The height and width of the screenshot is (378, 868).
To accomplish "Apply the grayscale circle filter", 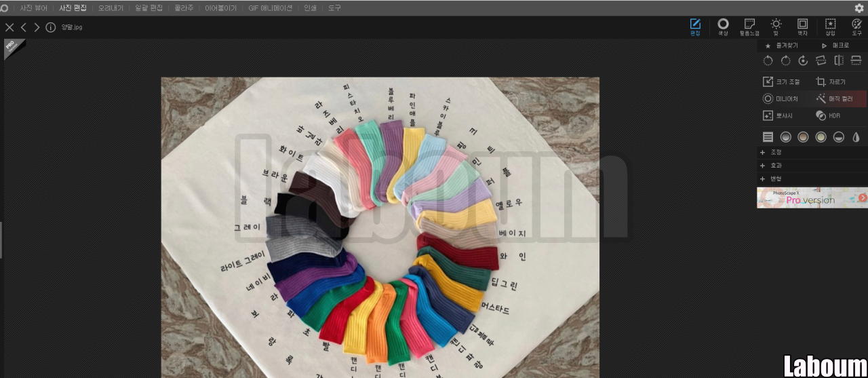I will [785, 137].
